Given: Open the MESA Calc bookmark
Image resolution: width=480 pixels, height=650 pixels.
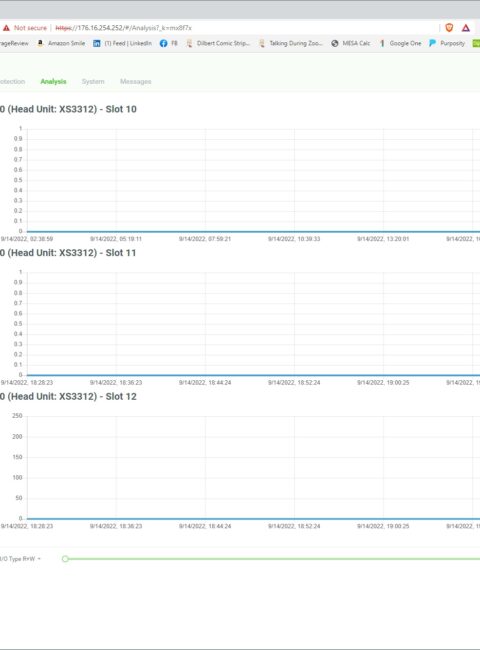Looking at the screenshot, I should click(x=351, y=43).
